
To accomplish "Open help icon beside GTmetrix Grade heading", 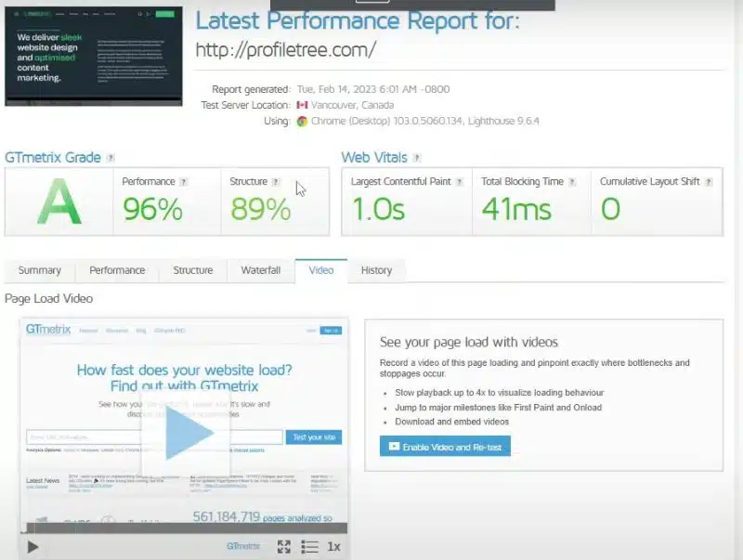I will tap(111, 158).
